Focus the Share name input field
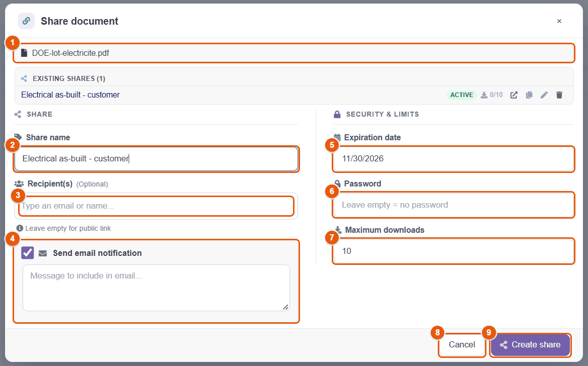588x366 pixels. point(156,159)
